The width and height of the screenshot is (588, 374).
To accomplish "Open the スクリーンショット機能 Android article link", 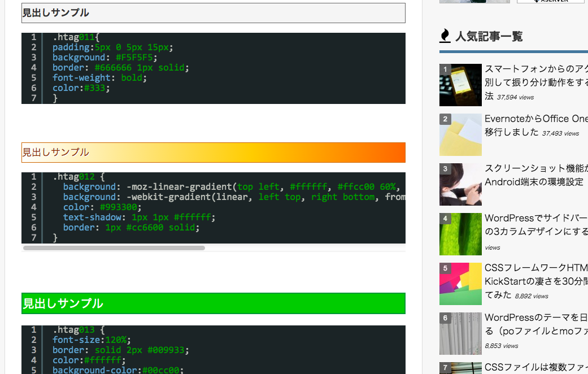I will click(536, 175).
